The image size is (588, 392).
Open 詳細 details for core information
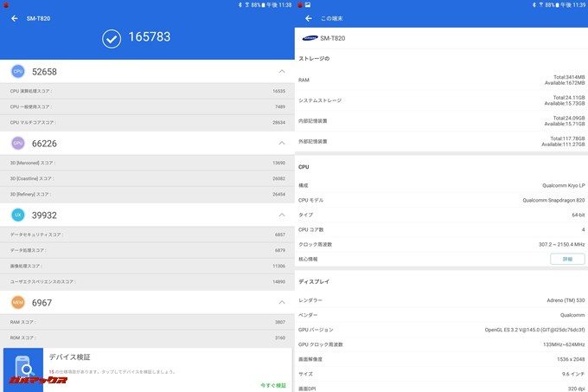pos(567,260)
